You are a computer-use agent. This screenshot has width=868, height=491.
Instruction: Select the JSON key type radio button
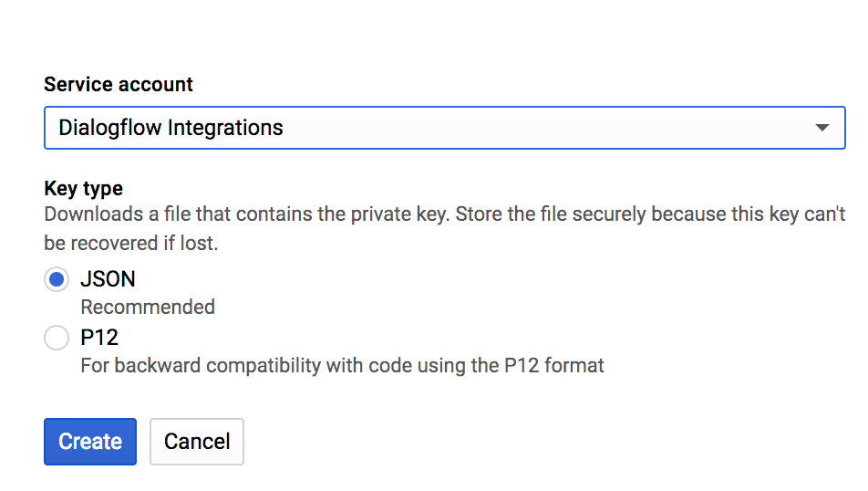coord(57,279)
